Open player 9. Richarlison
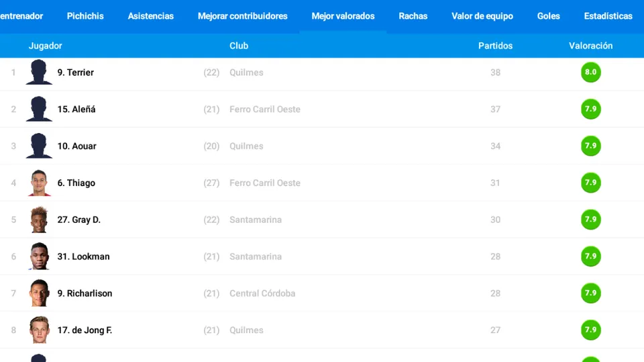The width and height of the screenshot is (644, 362). tap(85, 293)
